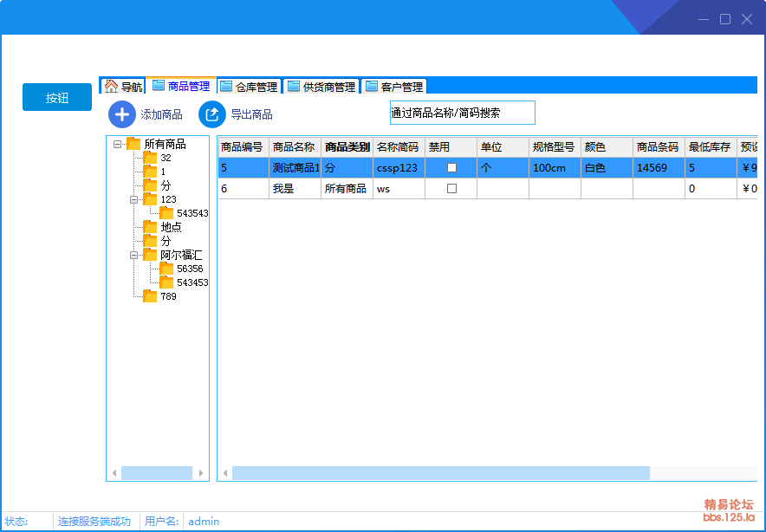Click the 白色 color cell
The width and height of the screenshot is (766, 532).
point(607,168)
